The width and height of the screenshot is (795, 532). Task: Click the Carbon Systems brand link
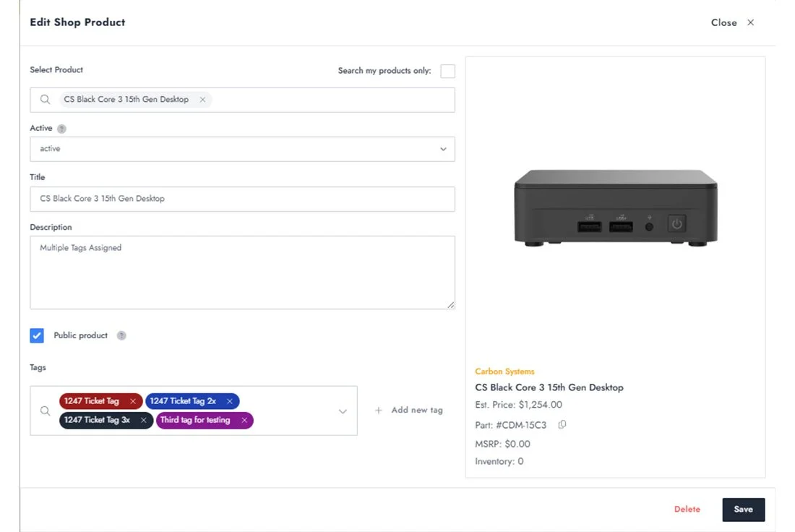tap(504, 372)
